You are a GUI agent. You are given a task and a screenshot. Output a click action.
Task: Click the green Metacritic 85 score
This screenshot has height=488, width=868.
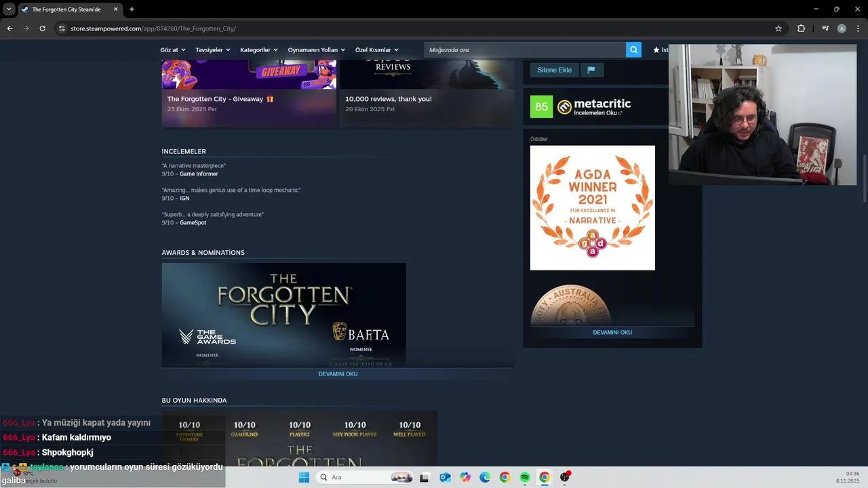pos(541,106)
